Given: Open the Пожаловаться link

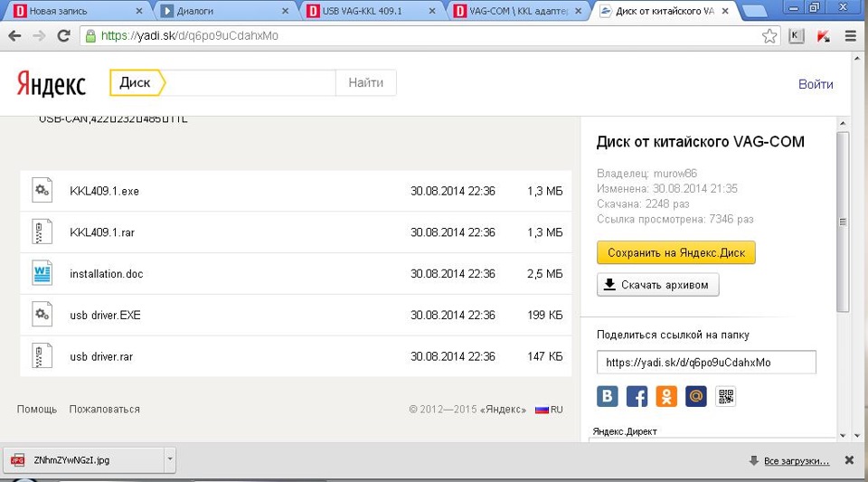Looking at the screenshot, I should pos(104,410).
